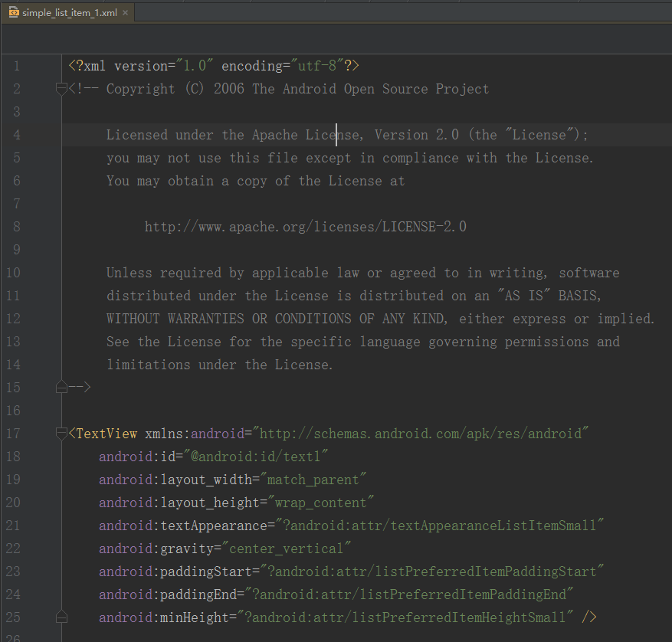
Task: Click line number 21 in the gutter
Action: [x=13, y=526]
